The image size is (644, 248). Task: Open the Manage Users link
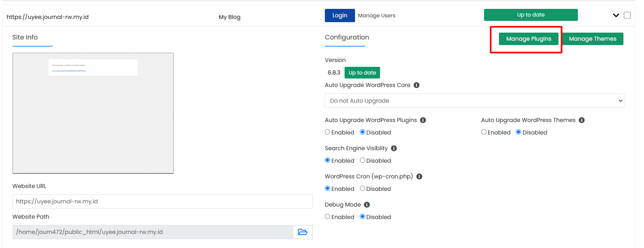click(376, 15)
